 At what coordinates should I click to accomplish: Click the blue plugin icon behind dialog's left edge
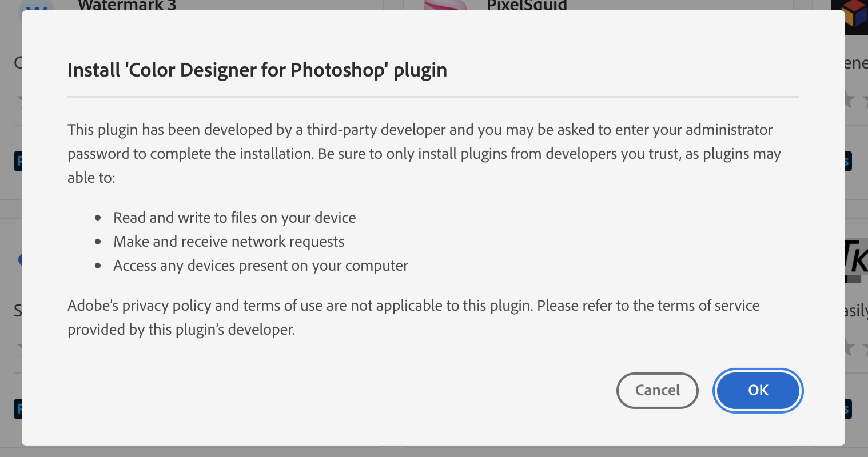point(19,260)
